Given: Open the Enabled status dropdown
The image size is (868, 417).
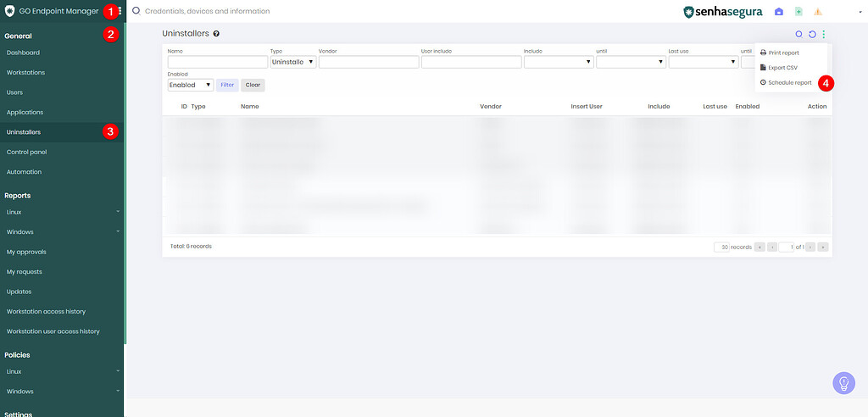Looking at the screenshot, I should (191, 86).
